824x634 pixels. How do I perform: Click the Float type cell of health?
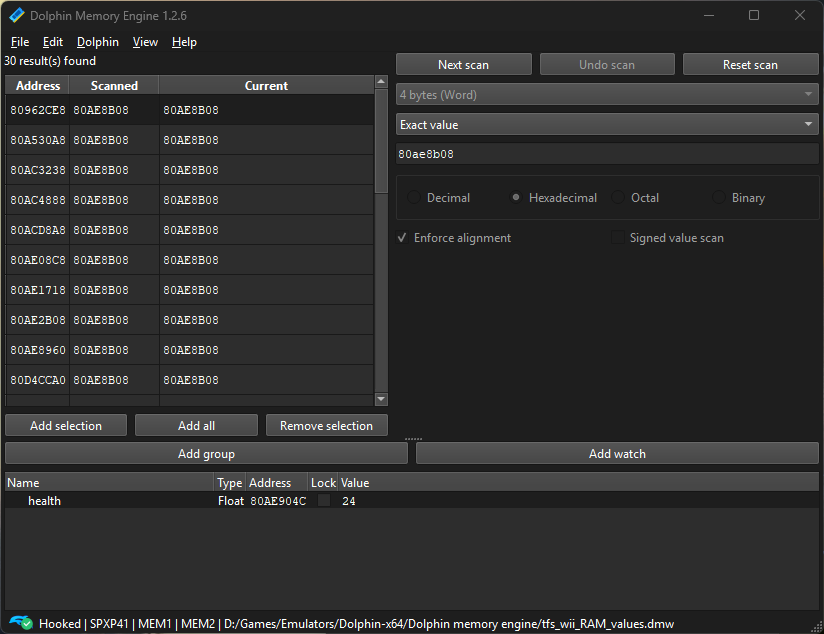(231, 501)
